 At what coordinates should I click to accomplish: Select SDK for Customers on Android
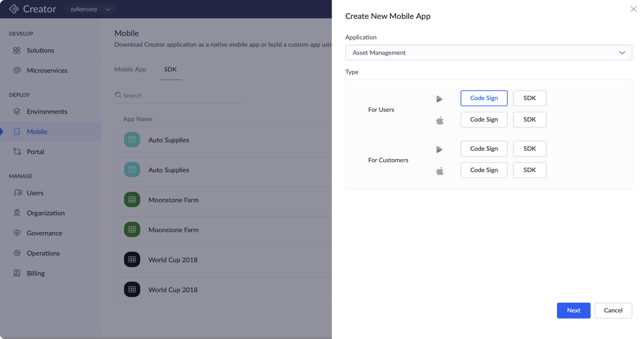(x=529, y=148)
